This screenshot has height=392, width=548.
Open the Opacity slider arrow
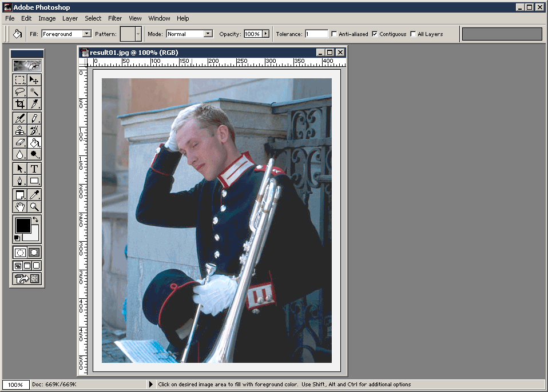click(x=265, y=34)
